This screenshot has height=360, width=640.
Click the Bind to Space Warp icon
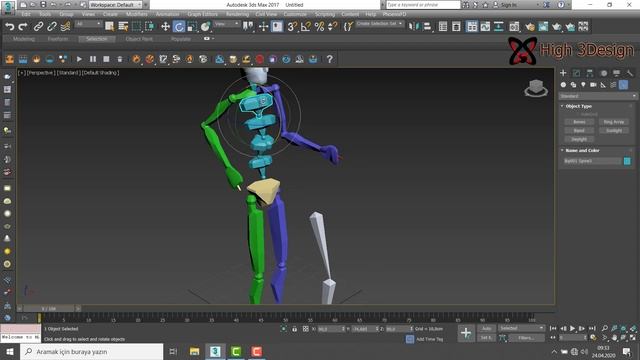pyautogui.click(x=65, y=27)
